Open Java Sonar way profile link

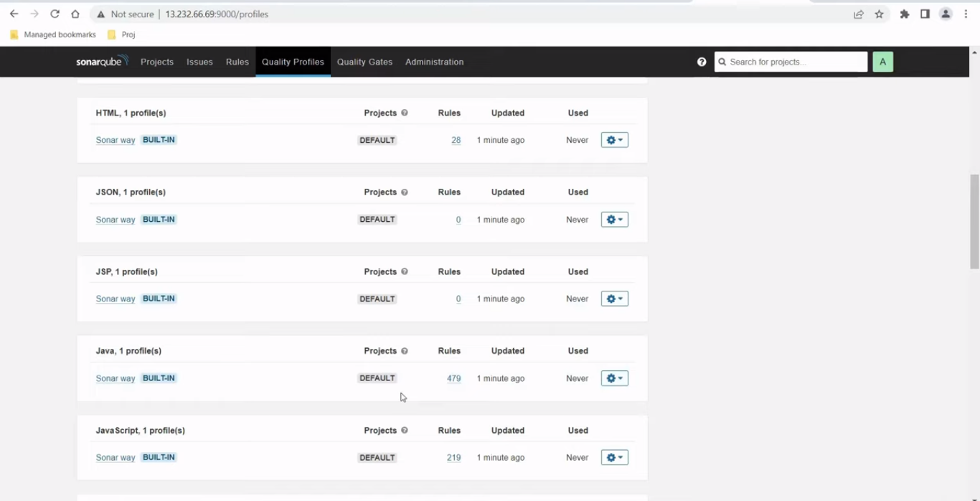(116, 378)
